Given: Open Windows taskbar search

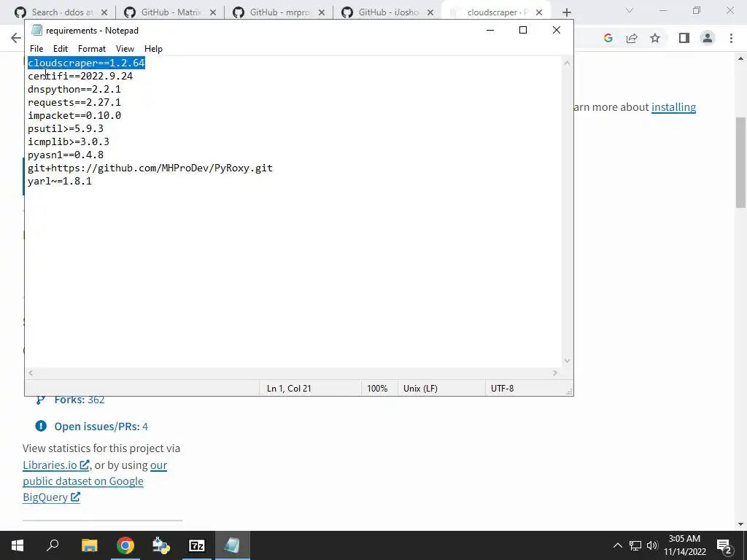Looking at the screenshot, I should point(53,545).
